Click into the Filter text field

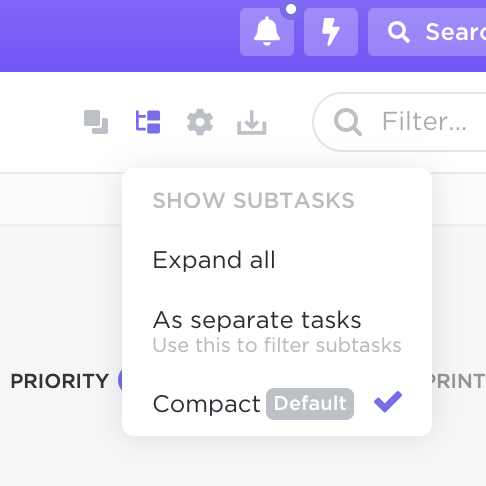click(400, 122)
